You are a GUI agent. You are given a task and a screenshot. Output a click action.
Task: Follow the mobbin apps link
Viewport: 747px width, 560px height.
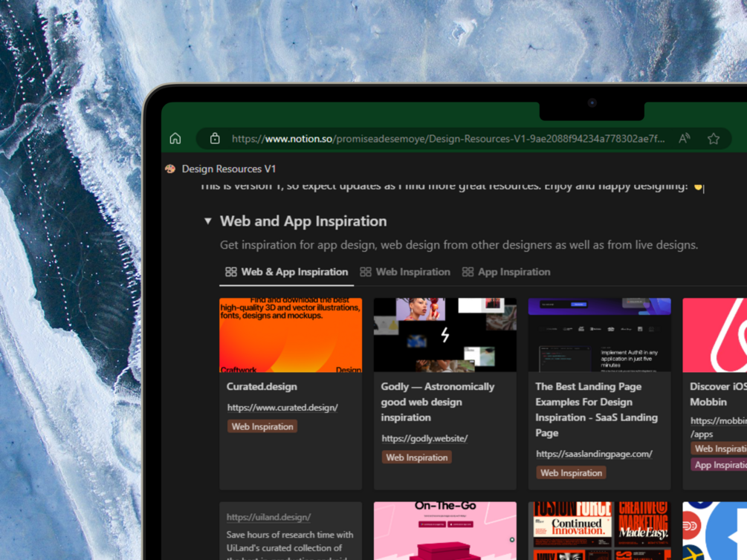point(719,427)
